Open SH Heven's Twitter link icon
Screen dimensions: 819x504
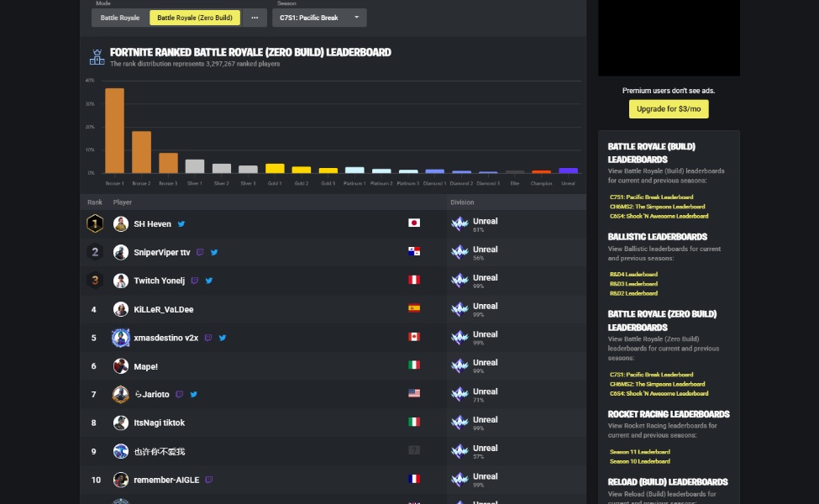tap(181, 224)
